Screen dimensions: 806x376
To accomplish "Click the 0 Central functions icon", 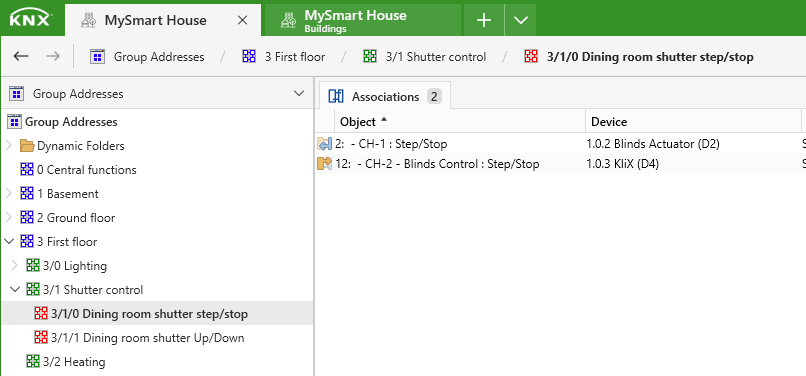I will pos(27,170).
